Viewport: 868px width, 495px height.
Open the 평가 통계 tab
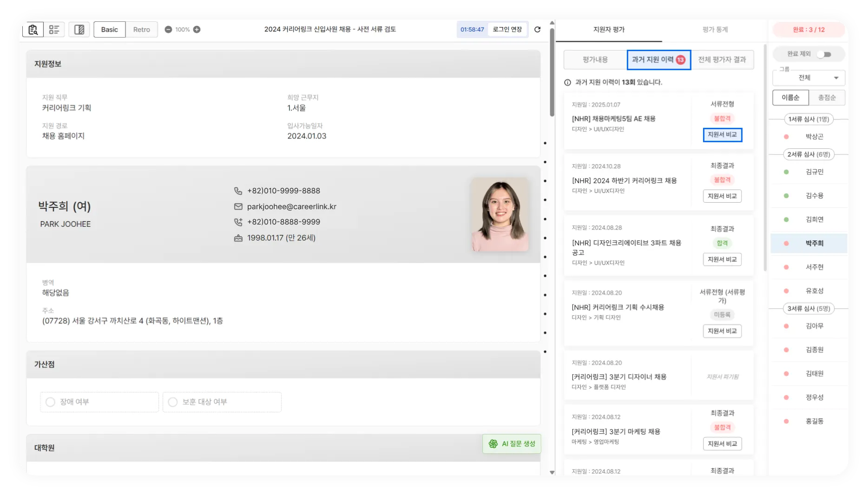pos(715,30)
